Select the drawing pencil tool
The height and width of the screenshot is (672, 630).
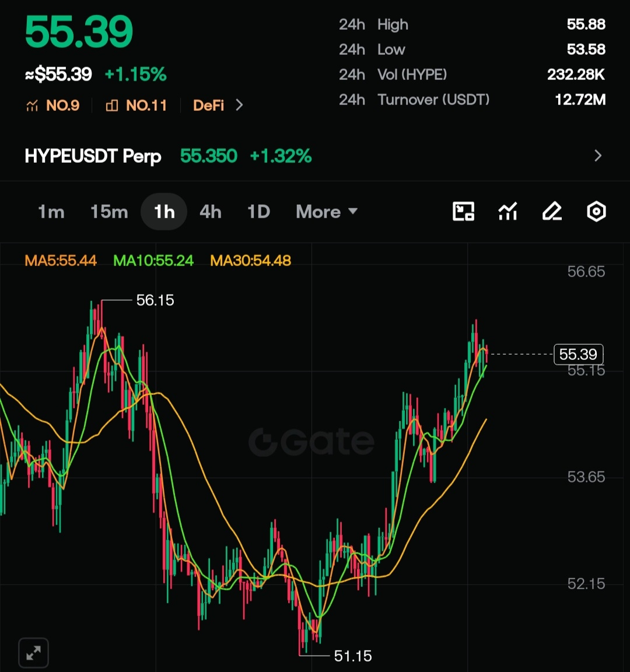[x=552, y=211]
